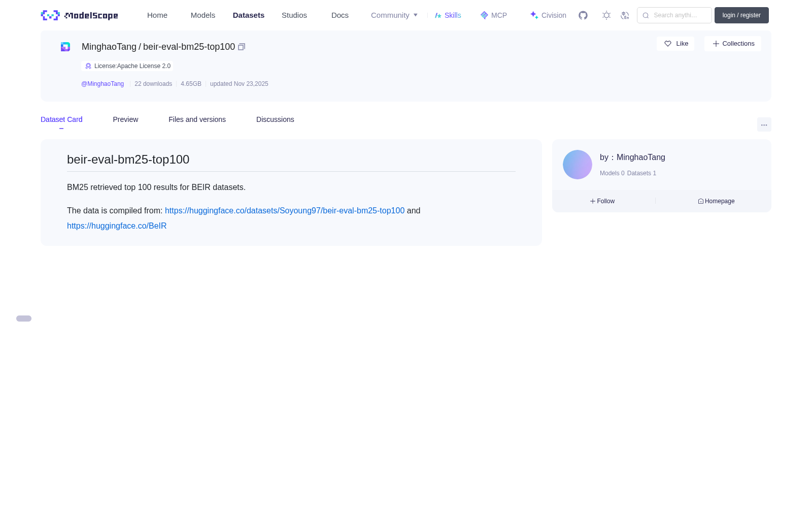Click the 'BM25 retrieved top 100 results' sentence
This screenshot has height=508, width=812.
coord(156,187)
